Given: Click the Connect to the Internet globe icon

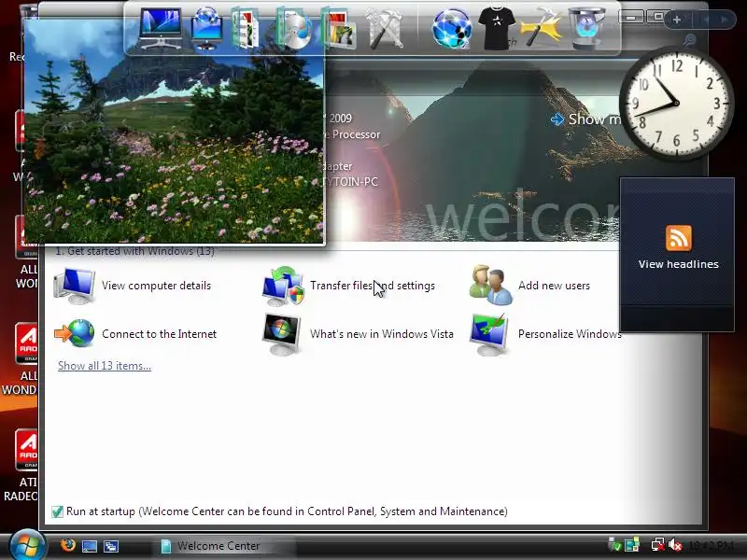Looking at the screenshot, I should point(75,333).
